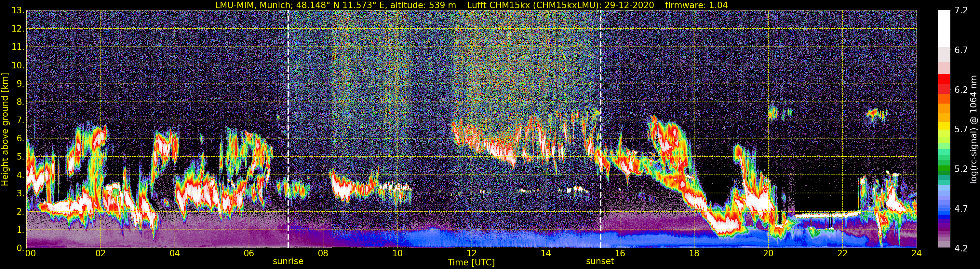Click time tick label '14'
Image resolution: width=980 pixels, height=269 pixels.
click(x=545, y=253)
